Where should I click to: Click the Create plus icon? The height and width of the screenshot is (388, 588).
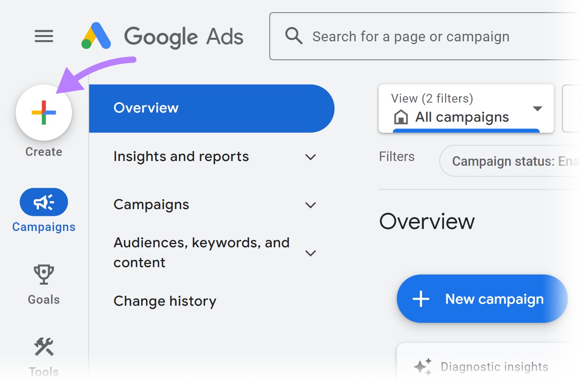pos(44,113)
